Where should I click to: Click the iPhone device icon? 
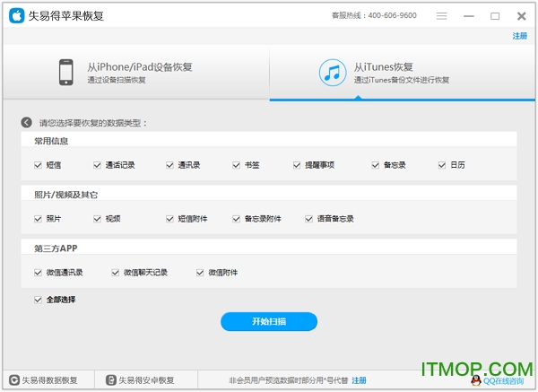(65, 73)
